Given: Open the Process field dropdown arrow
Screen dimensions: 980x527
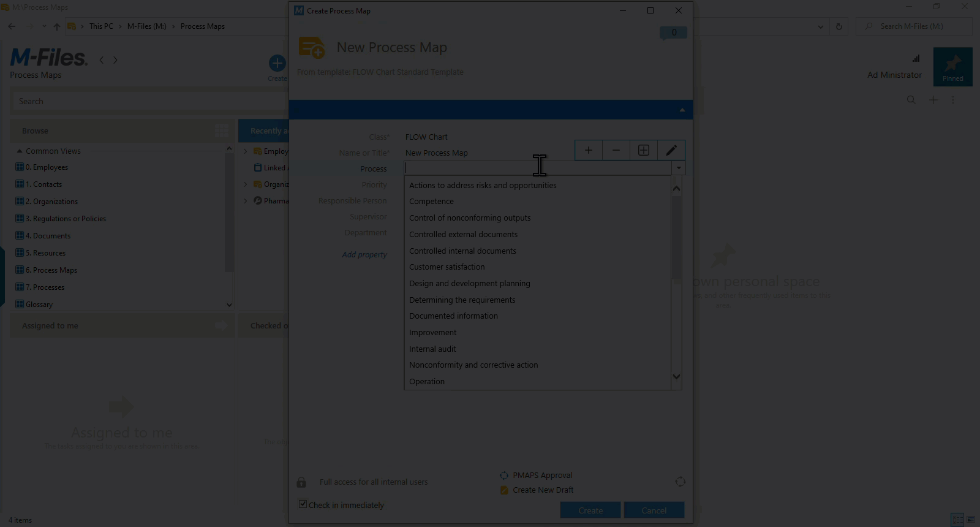Looking at the screenshot, I should point(679,169).
